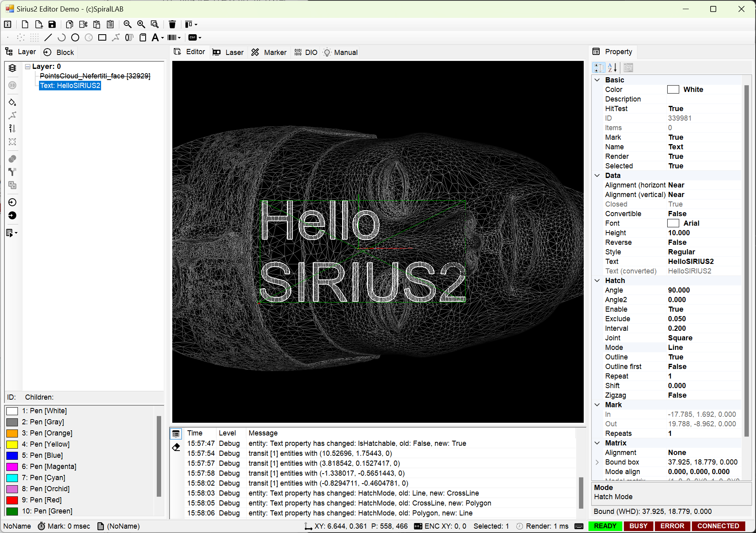Pick the 9: Pen [Red] swatch
This screenshot has width=756, height=533.
[12, 500]
